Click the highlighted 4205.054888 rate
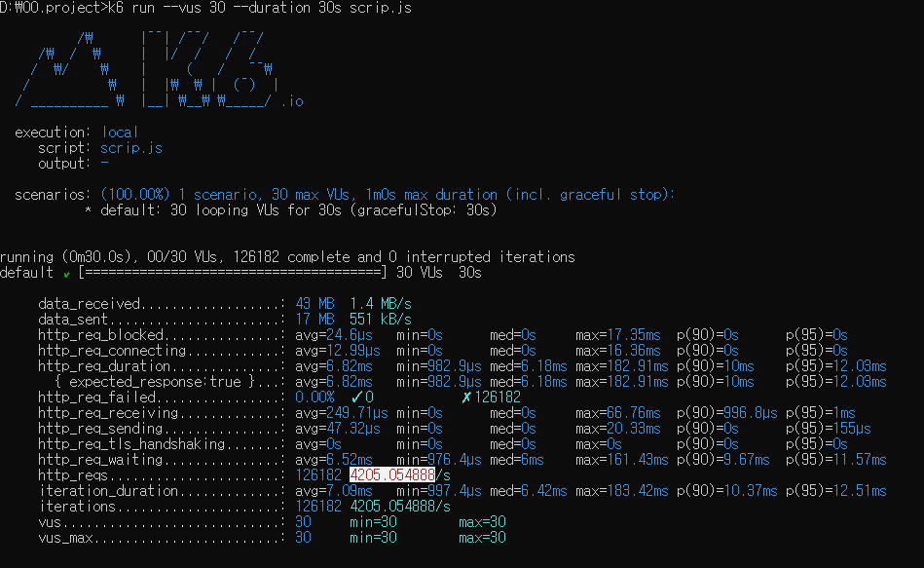Image resolution: width=924 pixels, height=568 pixels. coord(392,474)
